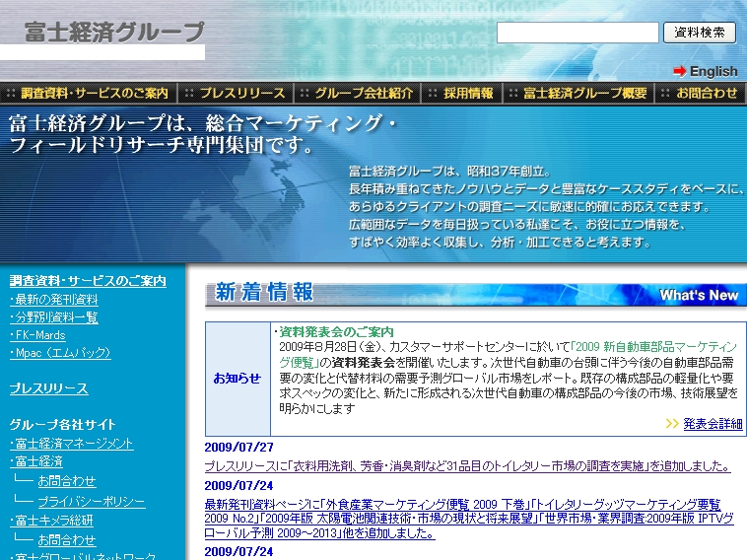Click the 新着情報 What's New banner
The width and height of the screenshot is (747, 560).
click(x=475, y=295)
